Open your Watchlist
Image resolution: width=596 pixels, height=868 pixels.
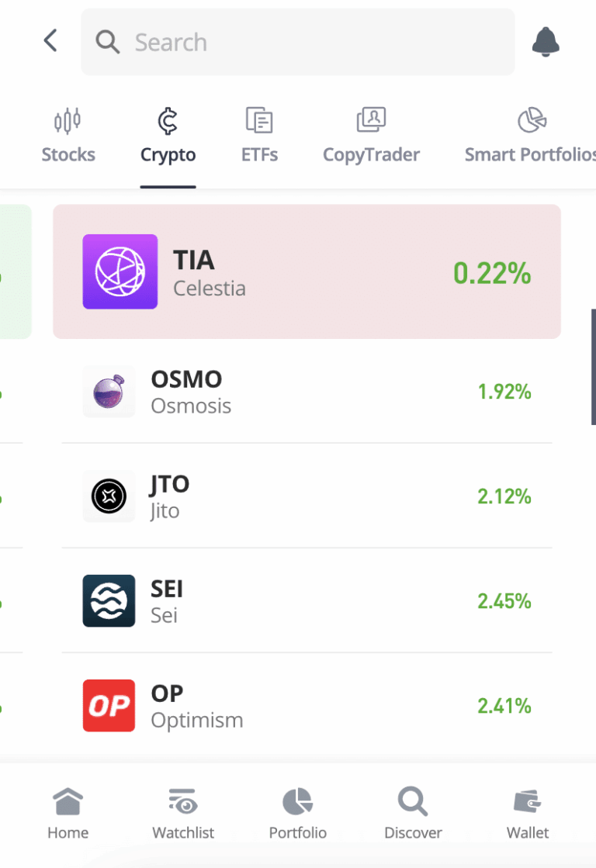[183, 811]
